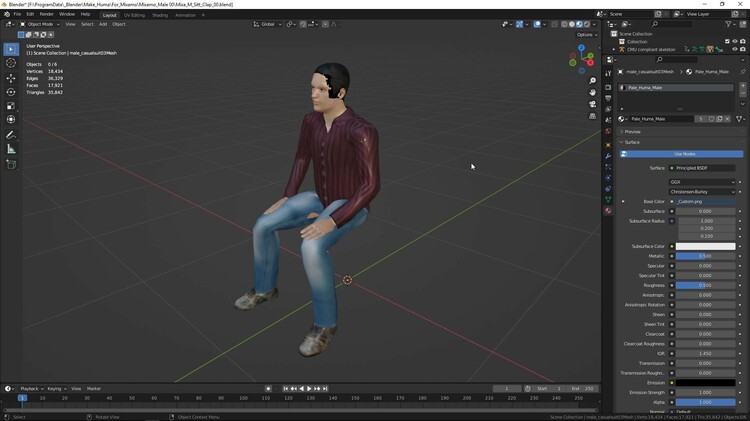
Task: Open the GGX distribution dropdown
Action: 704,182
